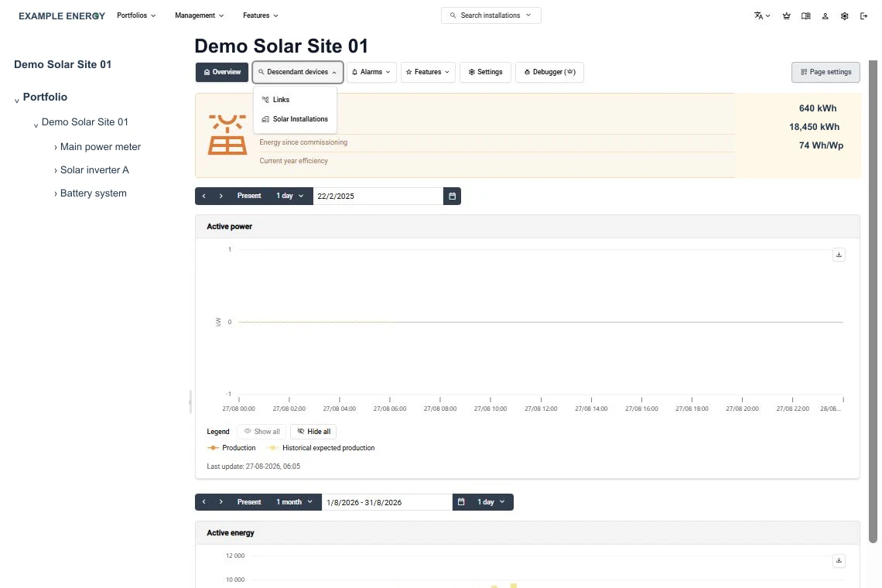Open the Management dropdown menu
This screenshot has height=588, width=882.
(x=199, y=15)
